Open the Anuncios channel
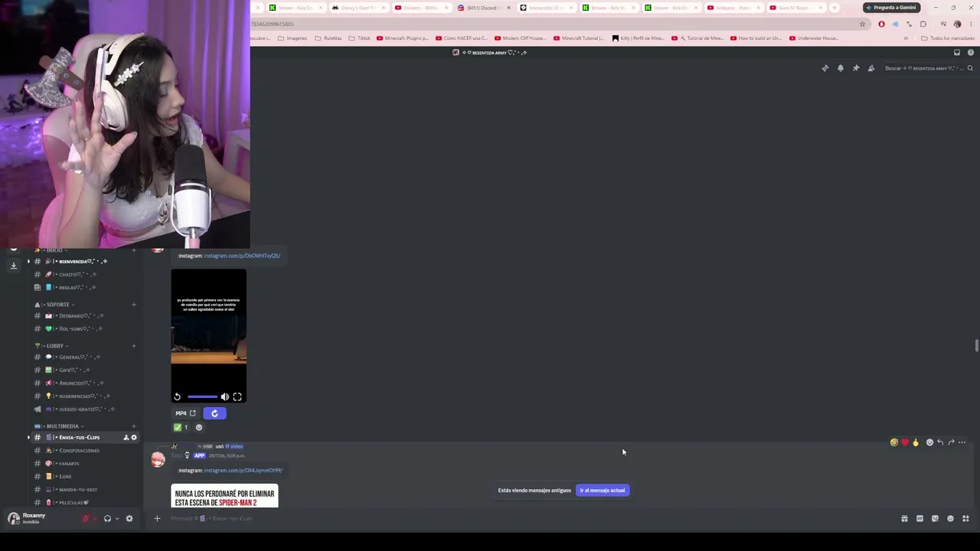This screenshot has height=551, width=980. (x=84, y=383)
